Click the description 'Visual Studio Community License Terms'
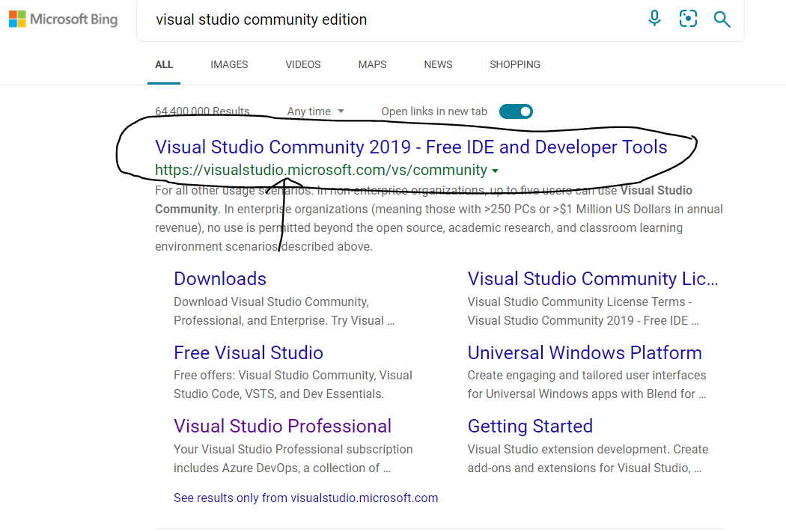The height and width of the screenshot is (532, 786). (x=583, y=311)
